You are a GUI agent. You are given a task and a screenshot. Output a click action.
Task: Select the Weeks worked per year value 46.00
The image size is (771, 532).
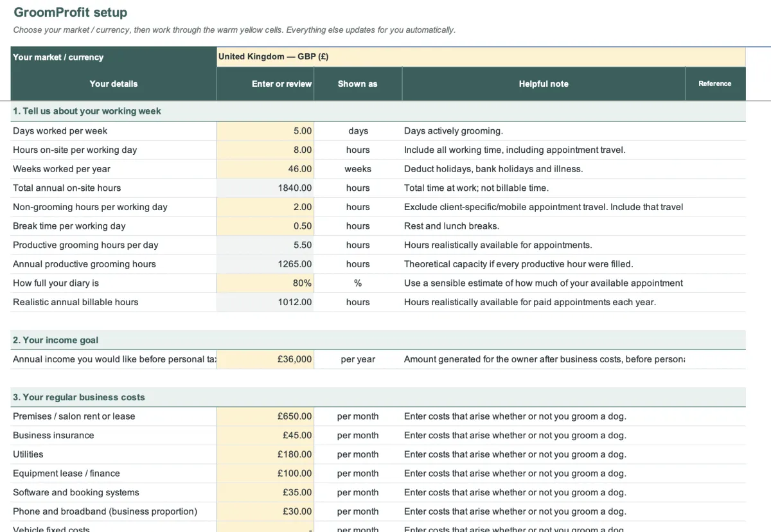[x=265, y=169]
